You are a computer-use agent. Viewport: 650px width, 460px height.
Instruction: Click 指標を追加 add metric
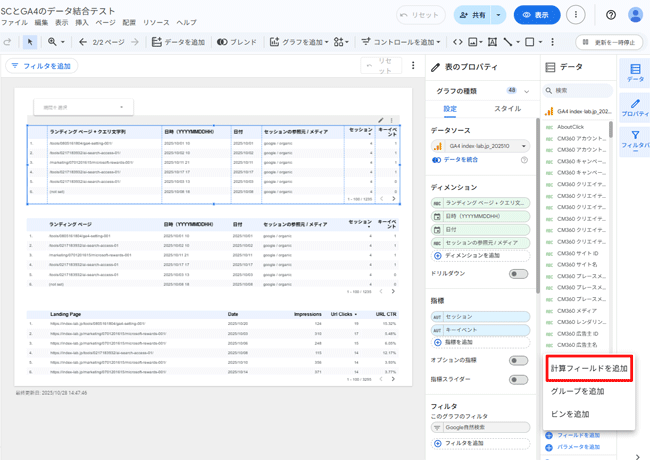(x=480, y=342)
